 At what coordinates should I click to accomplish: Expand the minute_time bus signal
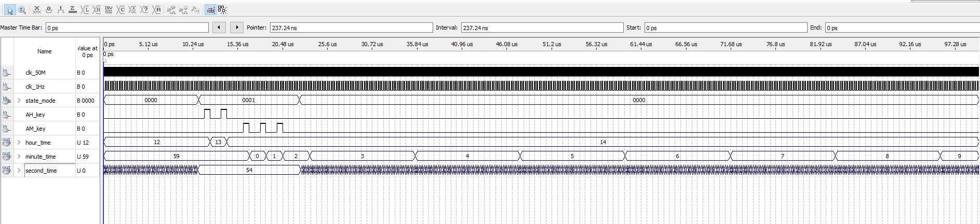pyautogui.click(x=19, y=157)
